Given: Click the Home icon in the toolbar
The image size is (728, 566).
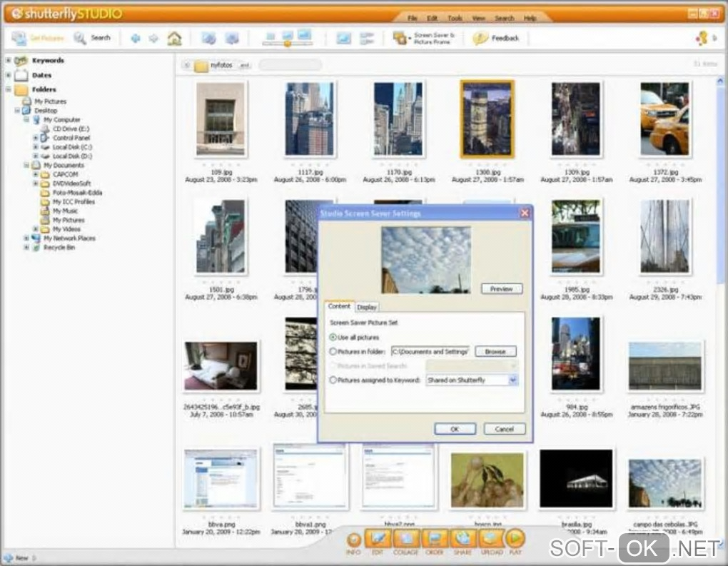Looking at the screenshot, I should 174,39.
